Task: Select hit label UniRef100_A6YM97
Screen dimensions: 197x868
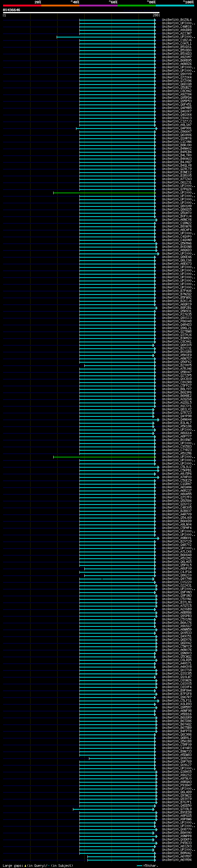Action: point(177,856)
